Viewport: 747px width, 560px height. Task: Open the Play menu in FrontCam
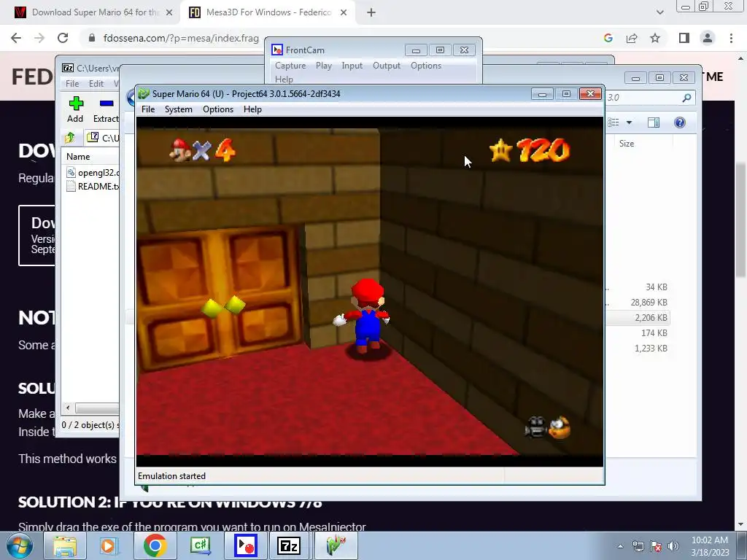pos(323,66)
